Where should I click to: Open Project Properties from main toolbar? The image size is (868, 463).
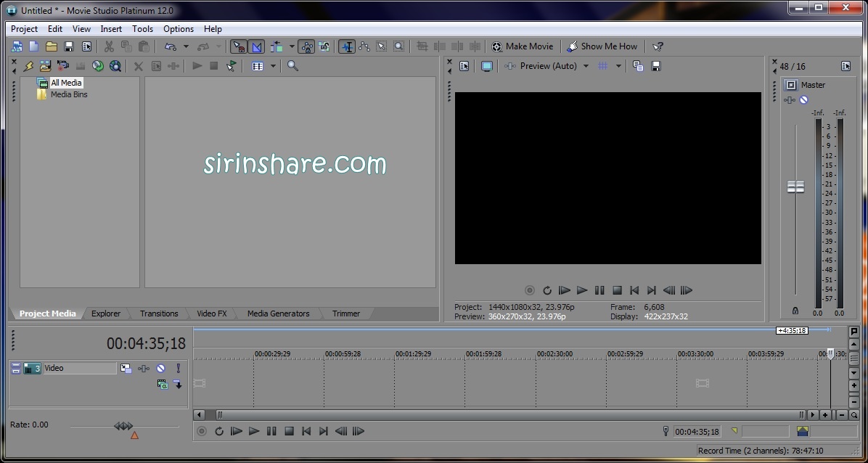[87, 46]
